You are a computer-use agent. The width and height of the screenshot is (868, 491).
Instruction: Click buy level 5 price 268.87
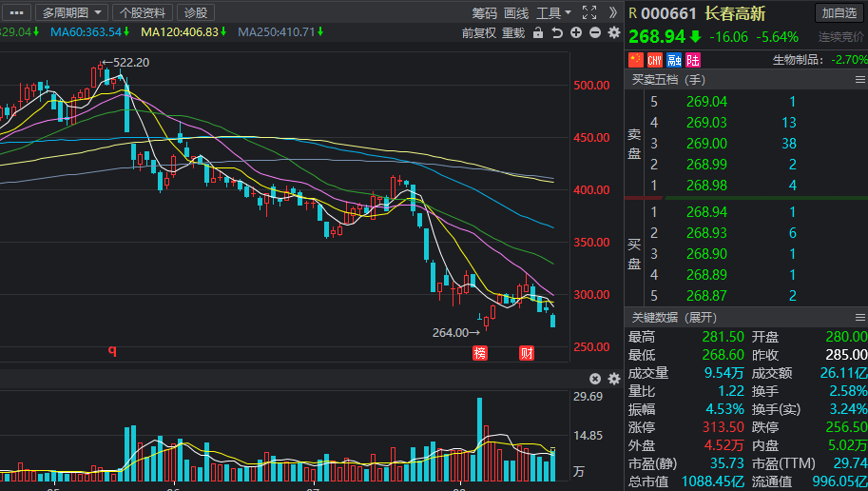pyautogui.click(x=706, y=296)
